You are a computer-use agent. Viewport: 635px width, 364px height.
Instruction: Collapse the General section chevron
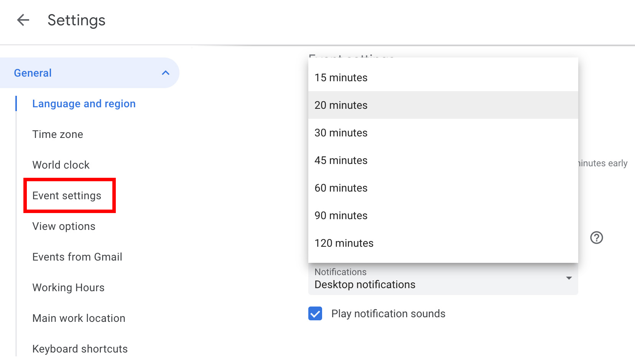click(x=166, y=73)
